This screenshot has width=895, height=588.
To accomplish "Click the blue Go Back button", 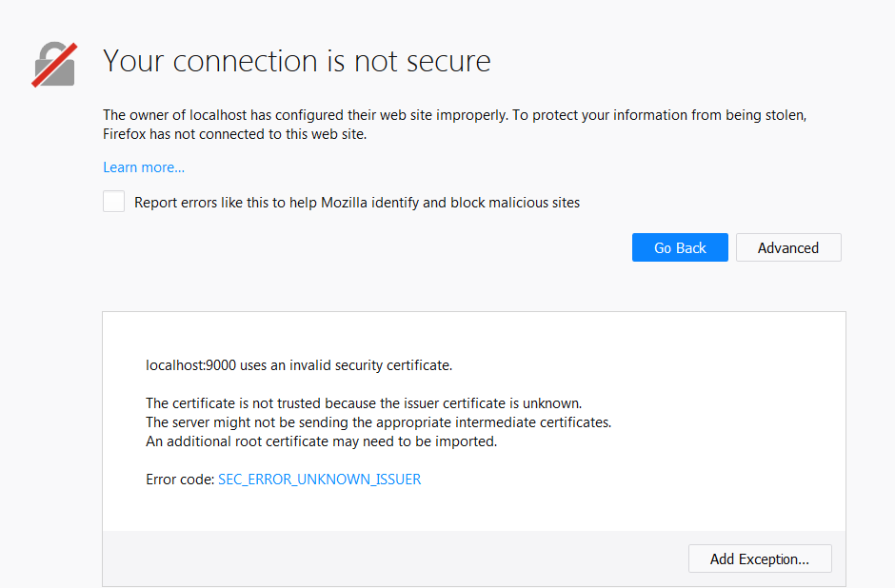I will pyautogui.click(x=680, y=247).
